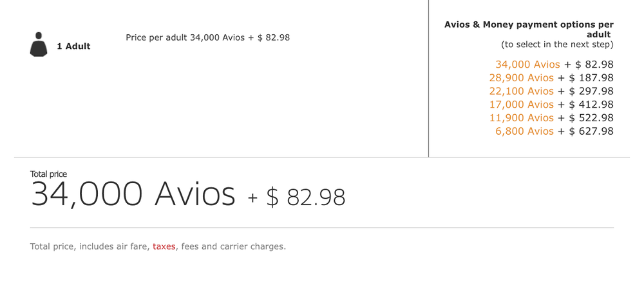
Task: Select the 17,000 Avios payment option
Action: pos(521,105)
